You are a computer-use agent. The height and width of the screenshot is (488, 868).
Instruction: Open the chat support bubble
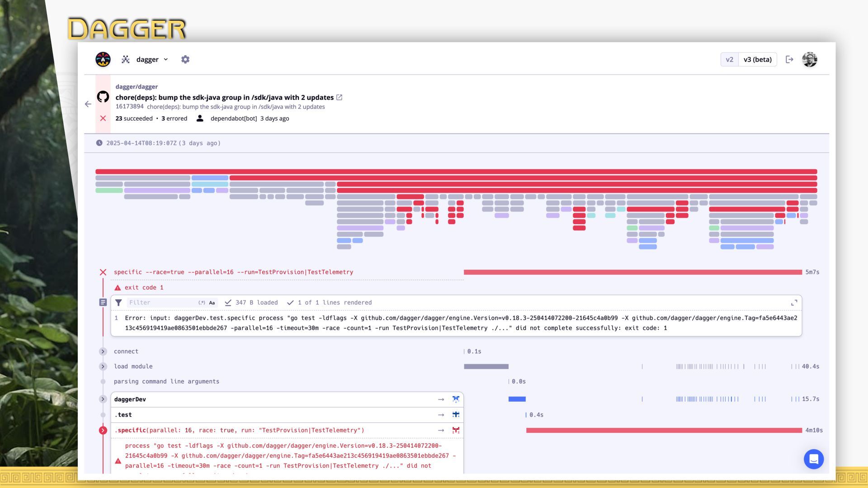(x=813, y=459)
